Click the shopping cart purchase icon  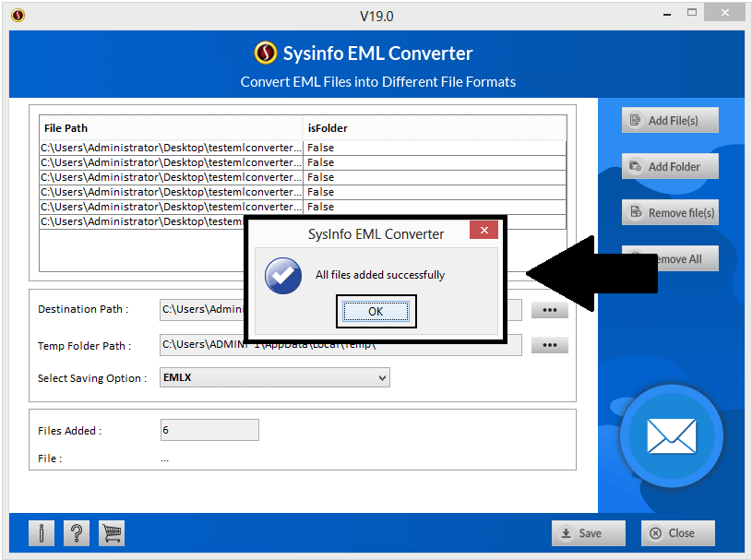(x=112, y=533)
